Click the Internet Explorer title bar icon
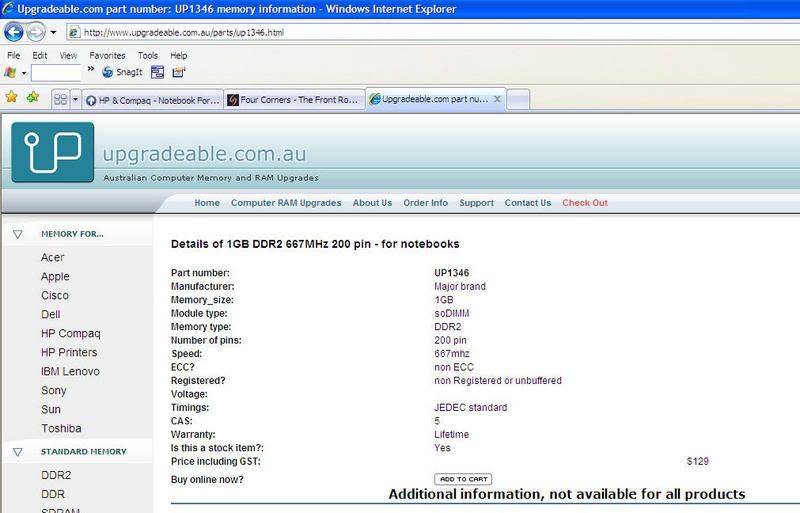This screenshot has width=800, height=513. tap(8, 8)
